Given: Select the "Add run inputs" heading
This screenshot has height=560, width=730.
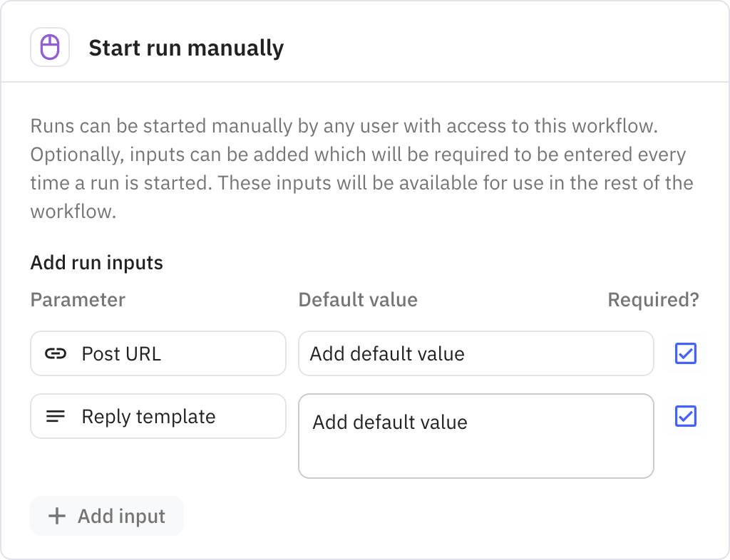Looking at the screenshot, I should click(x=97, y=263).
